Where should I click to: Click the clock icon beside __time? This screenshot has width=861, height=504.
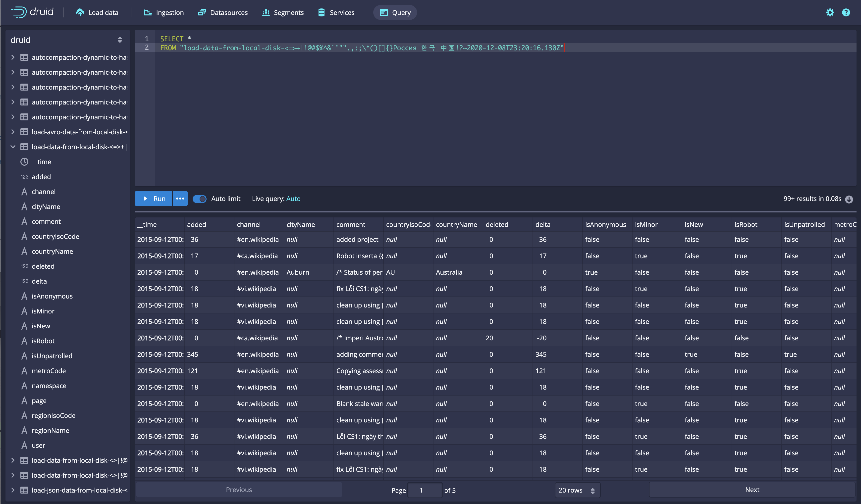point(24,162)
